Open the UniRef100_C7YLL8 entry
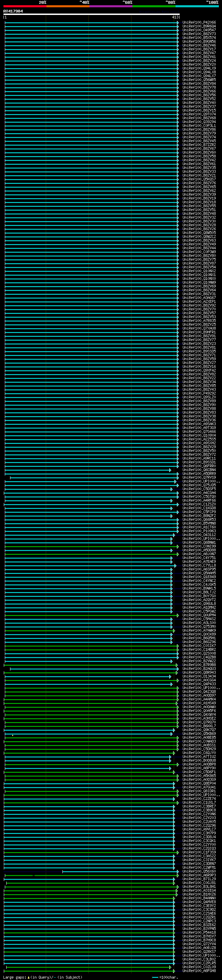The image size is (222, 980). pos(199,565)
